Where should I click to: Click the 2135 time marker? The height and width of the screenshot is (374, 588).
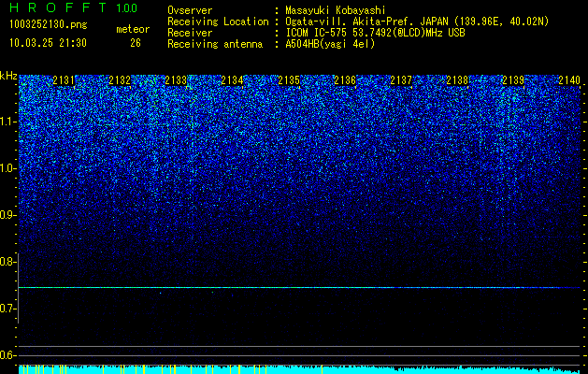pos(289,80)
